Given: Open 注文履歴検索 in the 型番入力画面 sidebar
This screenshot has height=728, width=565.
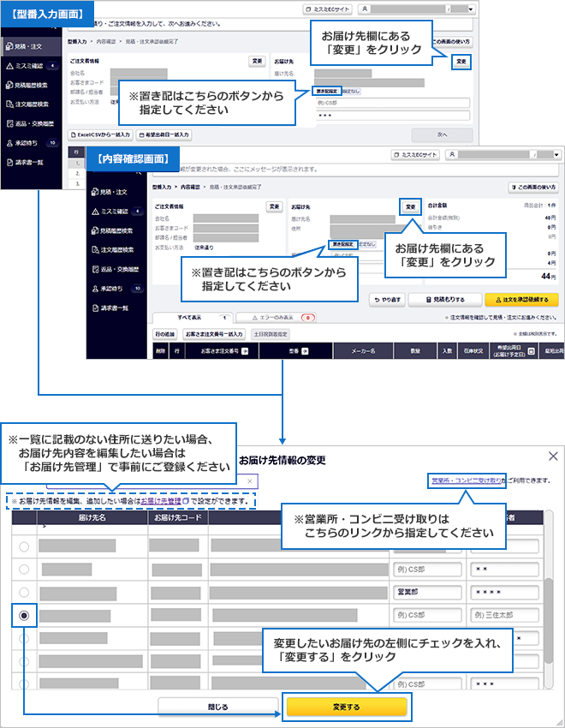Looking at the screenshot, I should click(x=31, y=104).
